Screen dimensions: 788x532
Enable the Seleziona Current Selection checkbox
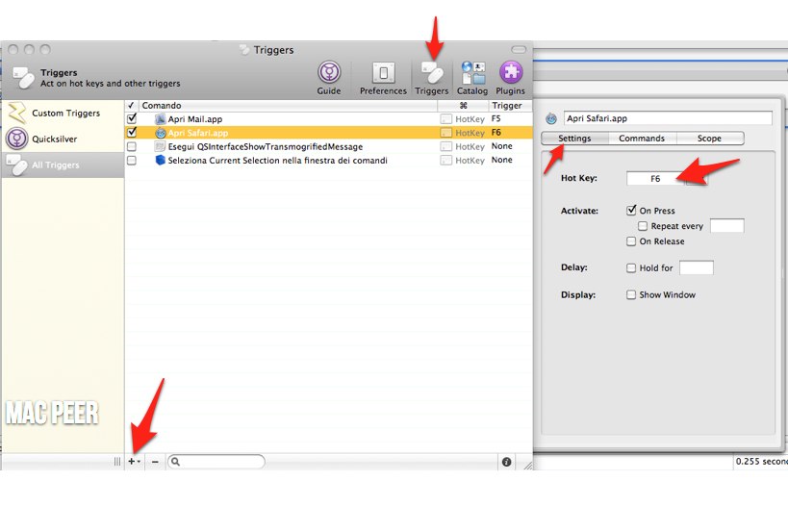[x=132, y=161]
